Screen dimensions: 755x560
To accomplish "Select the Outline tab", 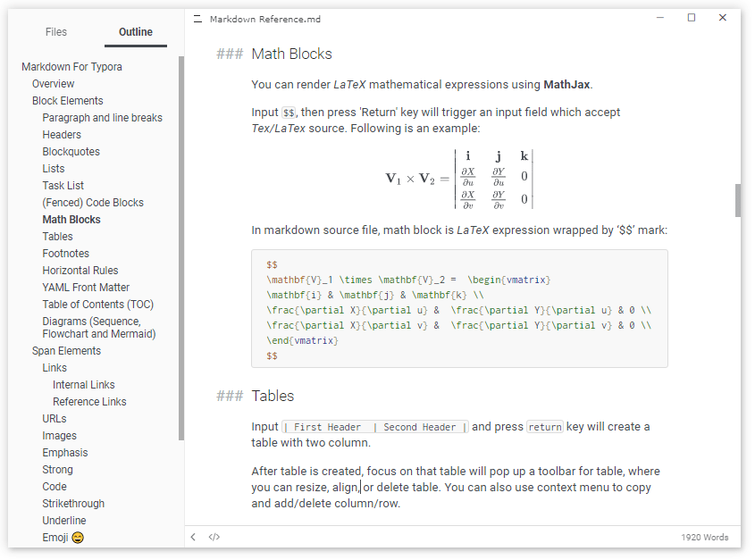I will pyautogui.click(x=136, y=32).
